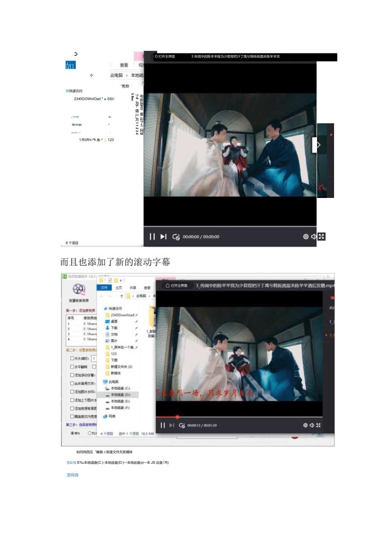Enter fullscreen using the player's fullscreen icon

[318, 425]
